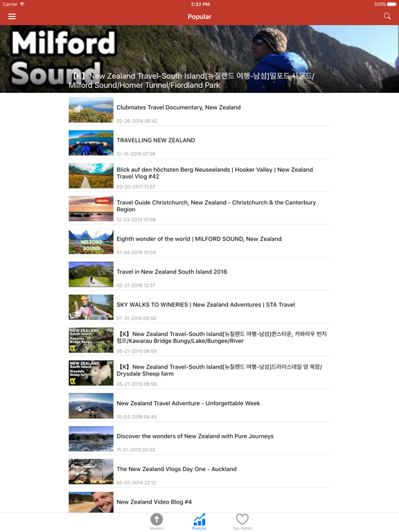Viewport: 399px width, 532px height.
Task: Open SKY WALKS TO WINERIES thumbnail
Action: tap(91, 308)
